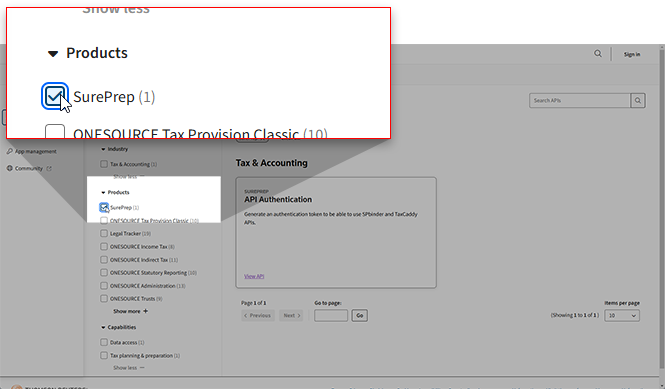Screen dimensions: 665x389
Task: Click the zoomed SurePrep checkbox in the magnified view
Action: coord(55,96)
